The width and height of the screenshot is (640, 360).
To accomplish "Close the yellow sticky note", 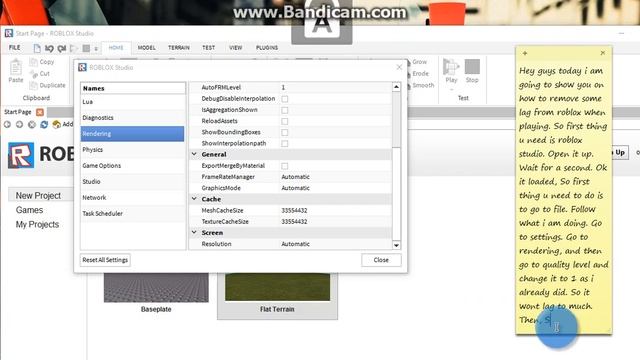I will tap(603, 53).
